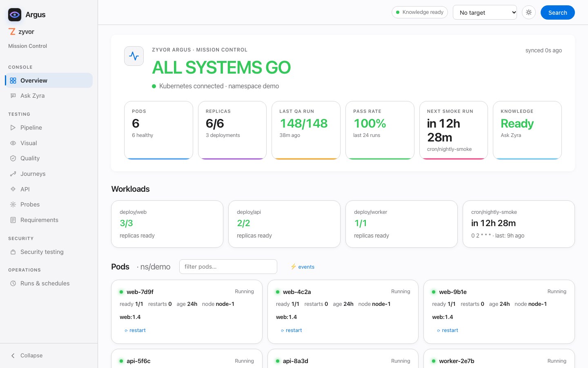Open the deploy/web workload card
Viewport: 588px width, 368px height.
167,224
